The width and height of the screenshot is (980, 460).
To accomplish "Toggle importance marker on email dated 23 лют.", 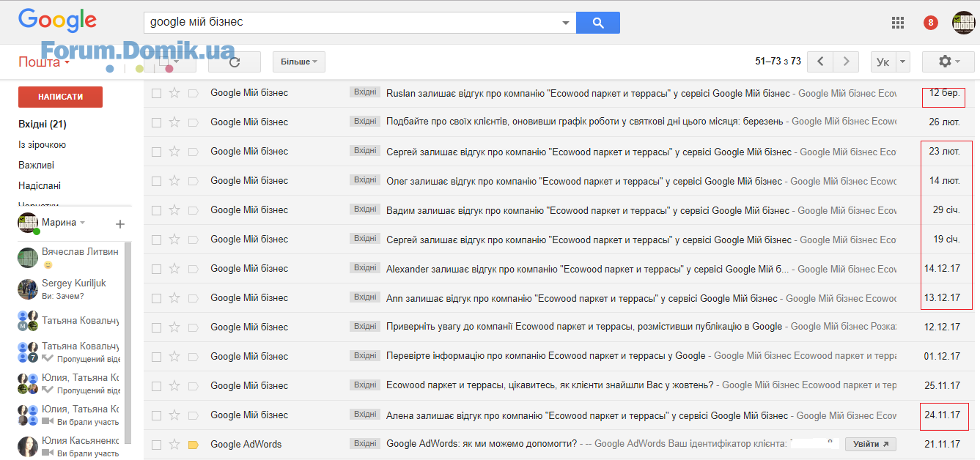I will click(194, 152).
